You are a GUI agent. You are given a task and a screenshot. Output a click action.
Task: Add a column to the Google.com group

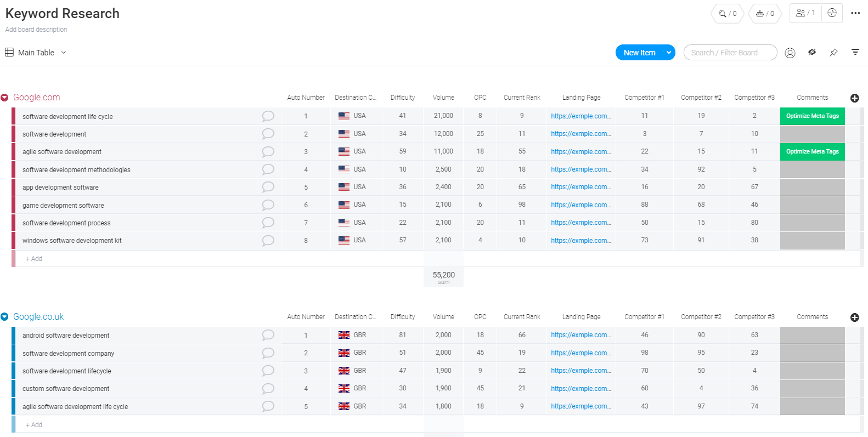point(854,98)
